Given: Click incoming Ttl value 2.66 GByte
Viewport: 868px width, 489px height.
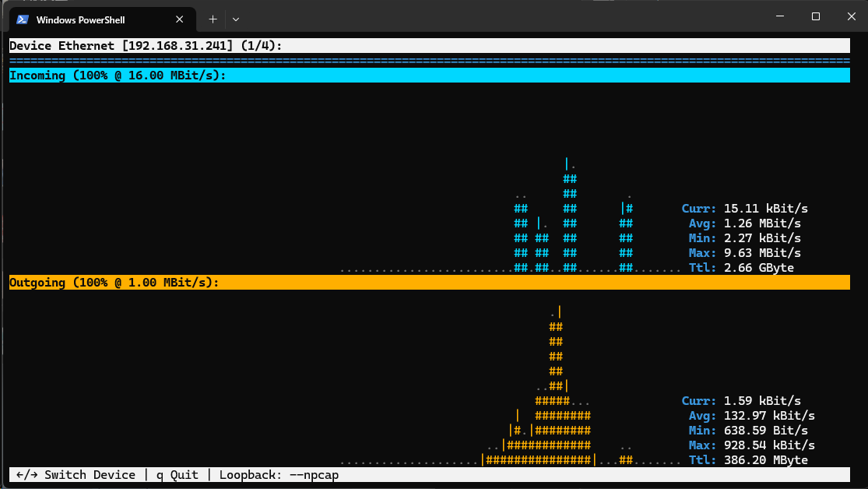Looking at the screenshot, I should [759, 268].
